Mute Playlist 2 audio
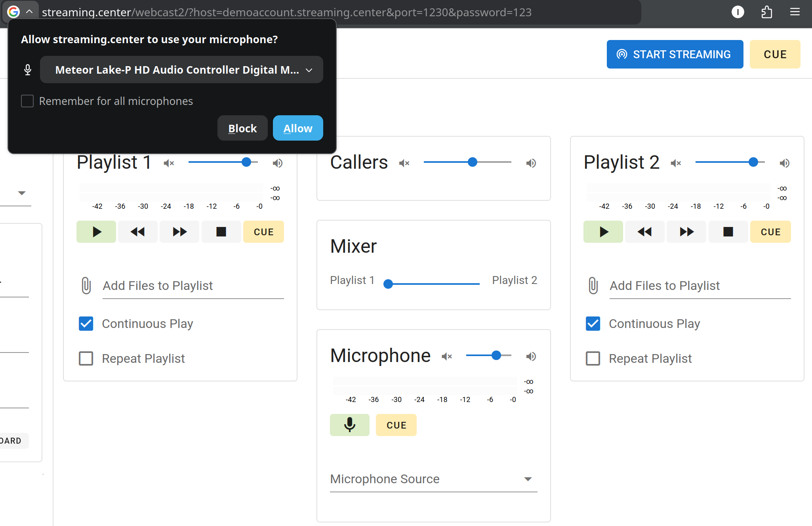The image size is (812, 526). click(676, 163)
